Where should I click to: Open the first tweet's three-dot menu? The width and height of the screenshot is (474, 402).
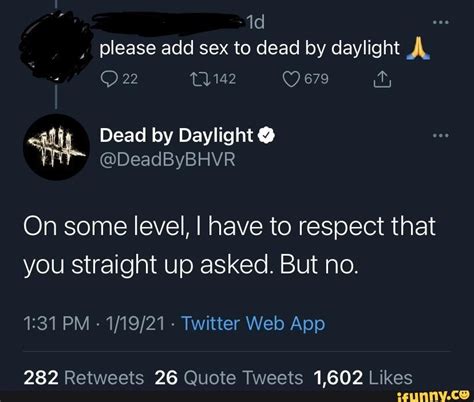441,22
